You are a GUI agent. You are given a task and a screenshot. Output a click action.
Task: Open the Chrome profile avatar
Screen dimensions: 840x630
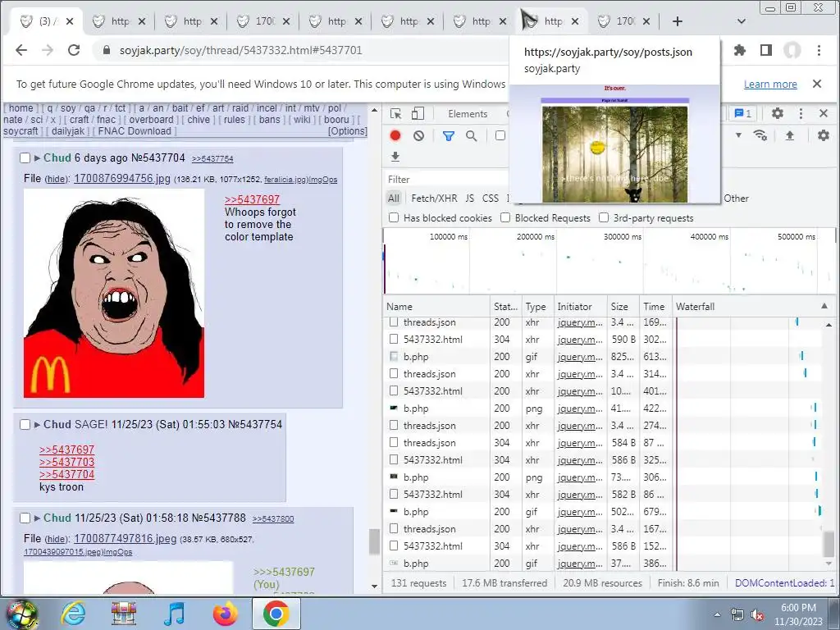pyautogui.click(x=792, y=50)
